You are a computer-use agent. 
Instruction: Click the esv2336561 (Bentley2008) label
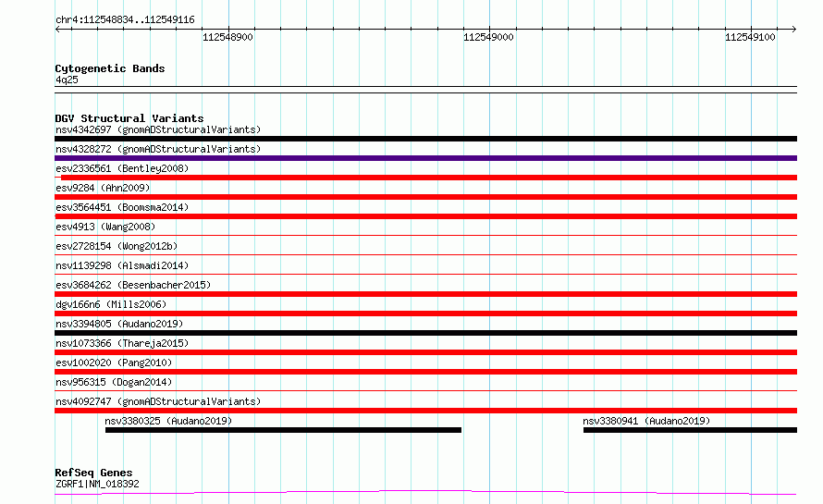coord(122,168)
